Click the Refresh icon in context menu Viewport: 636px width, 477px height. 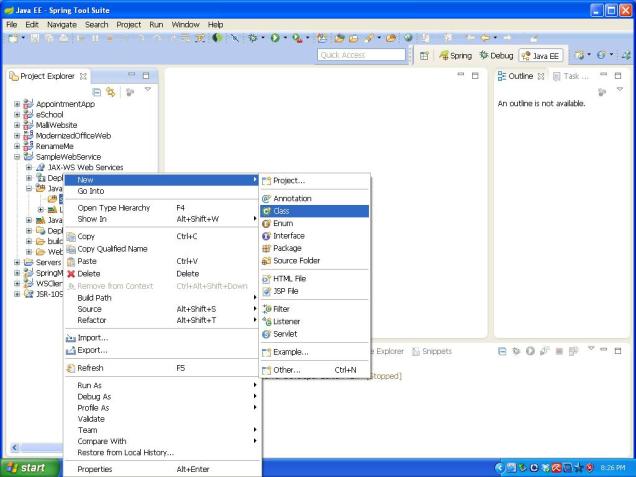70,368
